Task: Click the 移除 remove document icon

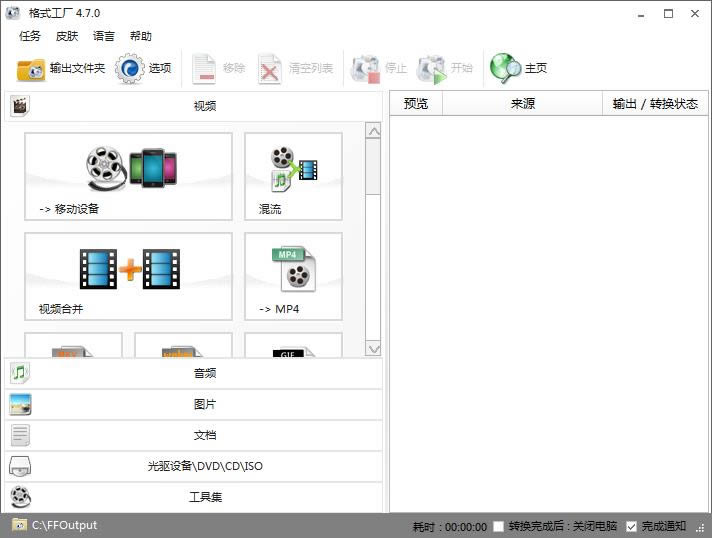Action: (204, 69)
